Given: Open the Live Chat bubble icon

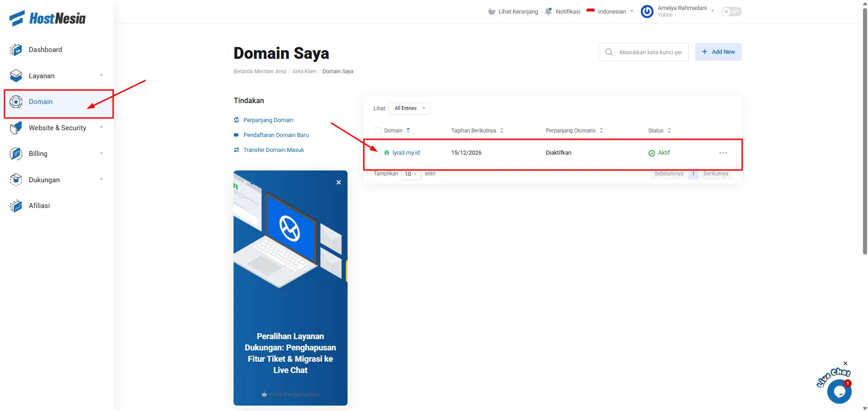Looking at the screenshot, I should coord(839,392).
